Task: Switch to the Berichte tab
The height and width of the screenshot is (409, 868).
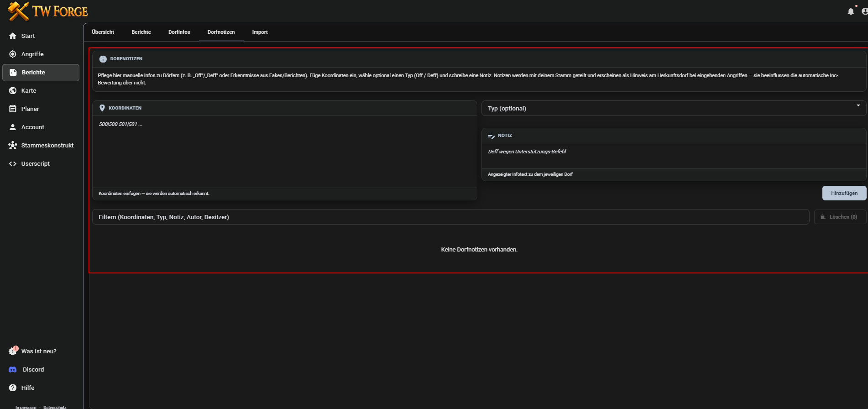Action: click(x=141, y=32)
